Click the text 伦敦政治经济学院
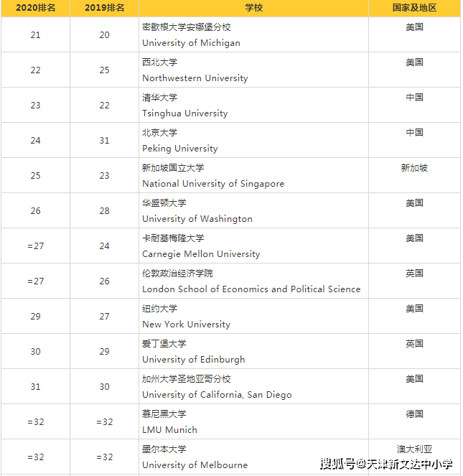Viewport: 463px width, 476px height. (x=177, y=274)
